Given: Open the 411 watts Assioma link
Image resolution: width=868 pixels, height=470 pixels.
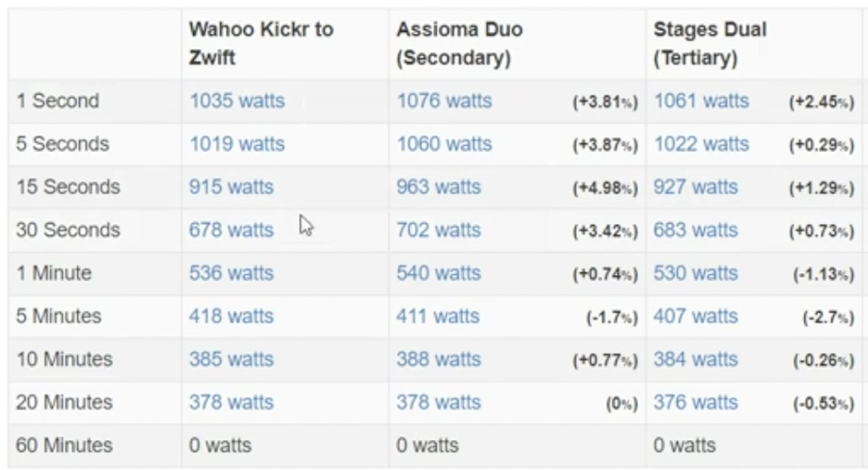Looking at the screenshot, I should tap(438, 317).
